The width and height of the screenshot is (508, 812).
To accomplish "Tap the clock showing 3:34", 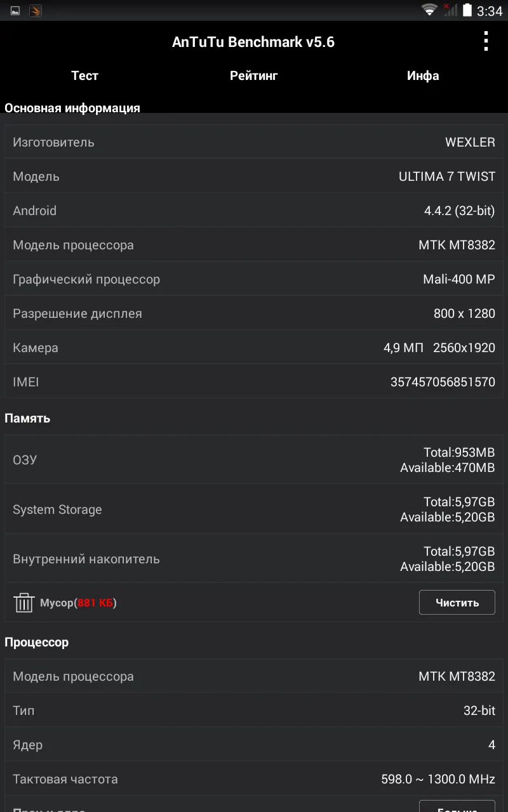I will [490, 11].
